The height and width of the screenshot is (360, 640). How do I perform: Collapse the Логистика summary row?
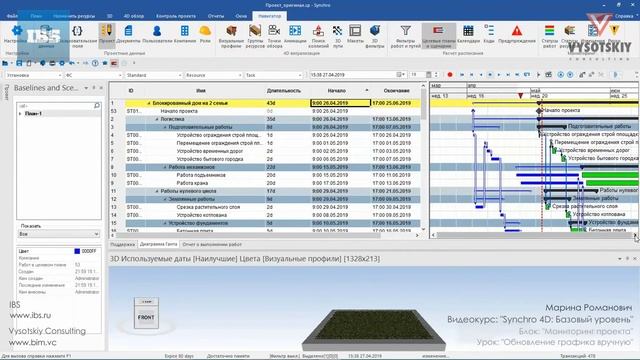pos(157,119)
